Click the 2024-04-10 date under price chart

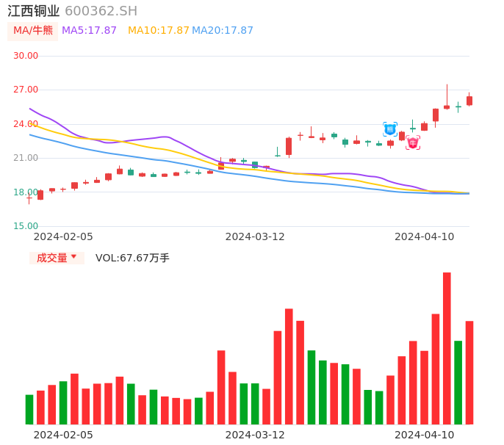[425, 236]
